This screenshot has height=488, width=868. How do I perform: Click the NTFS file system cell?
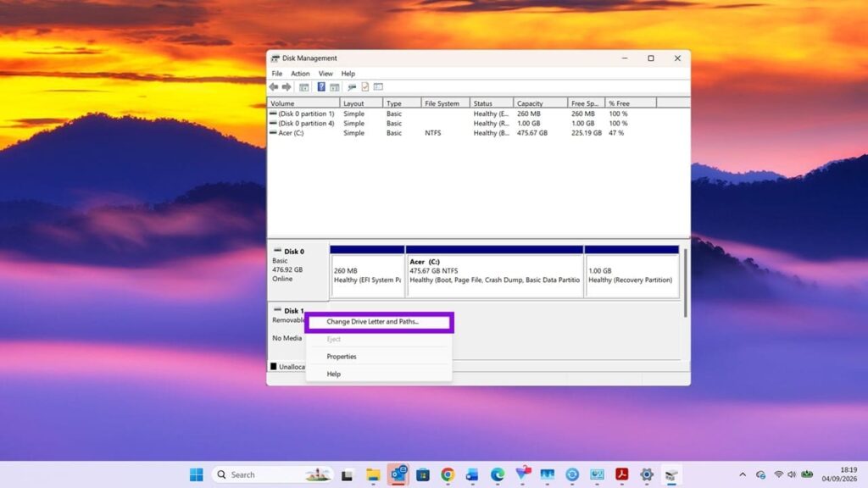pyautogui.click(x=433, y=133)
